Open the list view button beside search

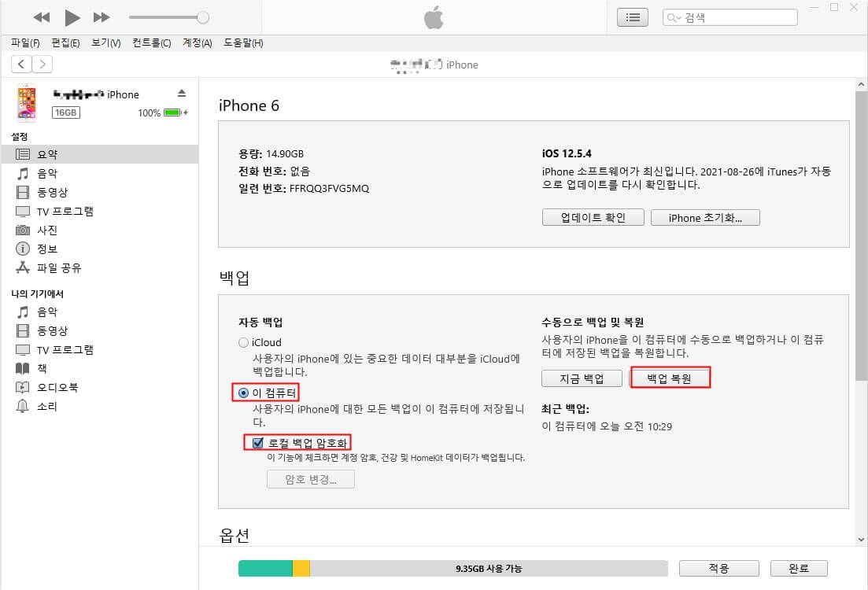pos(632,17)
